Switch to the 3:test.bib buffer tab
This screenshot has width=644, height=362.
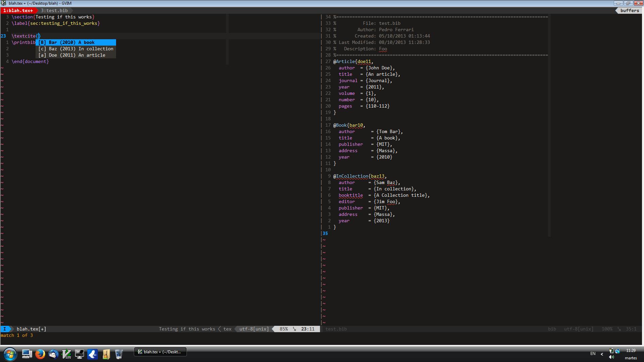click(x=54, y=10)
